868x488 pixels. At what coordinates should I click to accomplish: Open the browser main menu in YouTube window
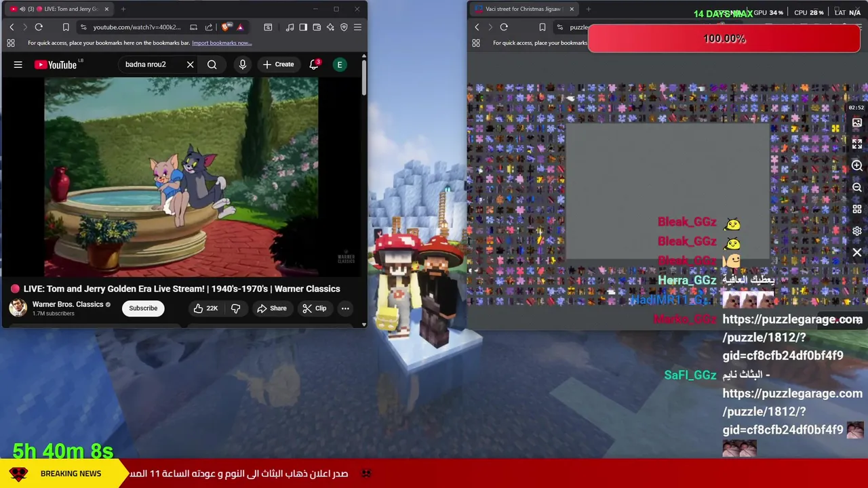(x=357, y=27)
